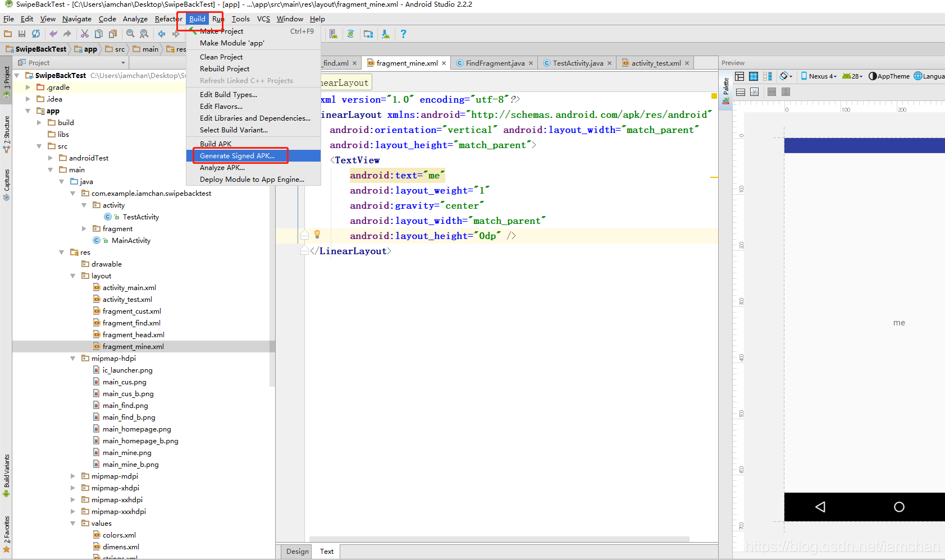The width and height of the screenshot is (945, 560).
Task: Click the Synchronize toolbar icon
Action: point(36,34)
